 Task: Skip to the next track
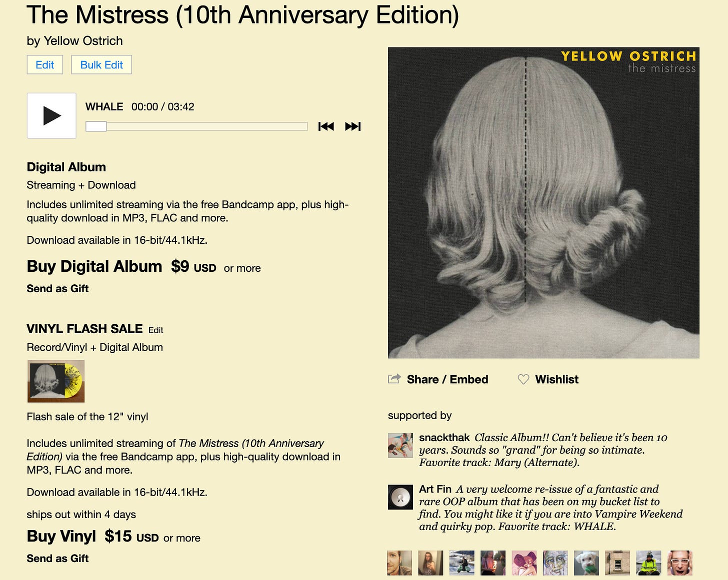(353, 126)
